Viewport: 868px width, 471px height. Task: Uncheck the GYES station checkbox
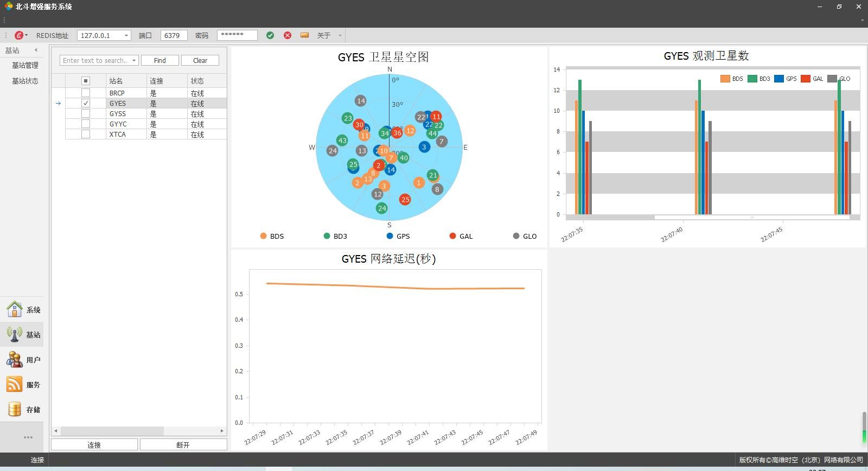click(86, 103)
